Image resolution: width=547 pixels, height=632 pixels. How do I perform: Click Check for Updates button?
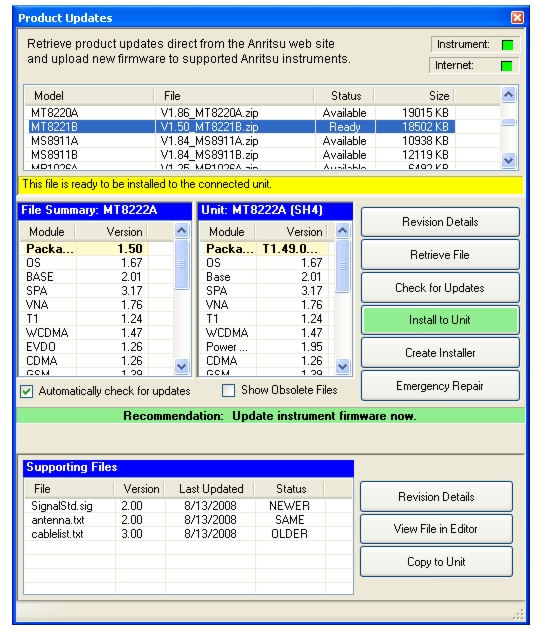[440, 288]
